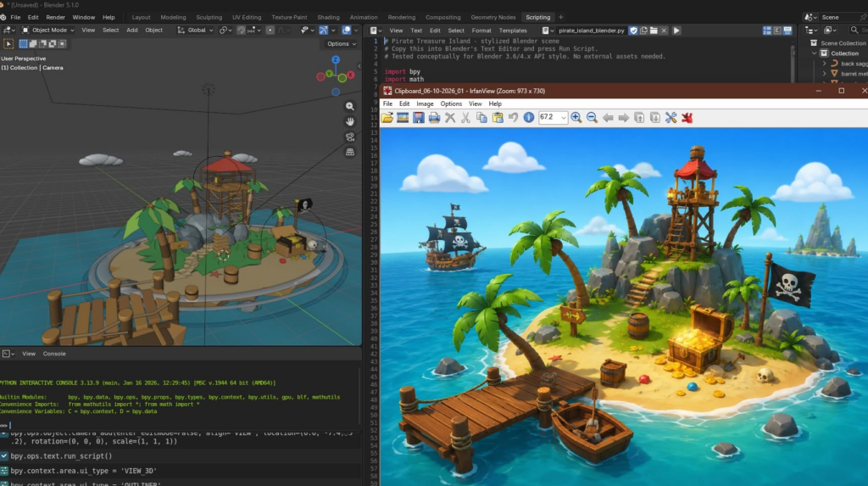
Task: Open the text datablock browse dropdown
Action: coord(548,31)
